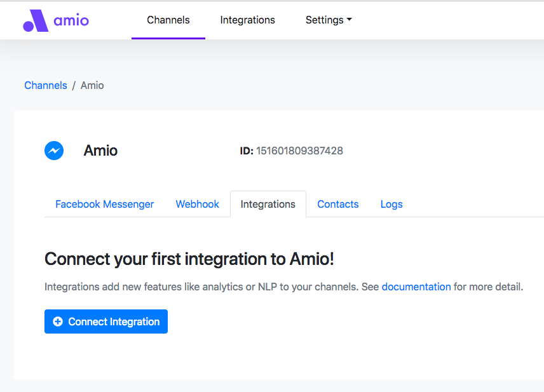The height and width of the screenshot is (392, 544).
Task: Open the Settings dropdown menu
Action: [x=329, y=20]
